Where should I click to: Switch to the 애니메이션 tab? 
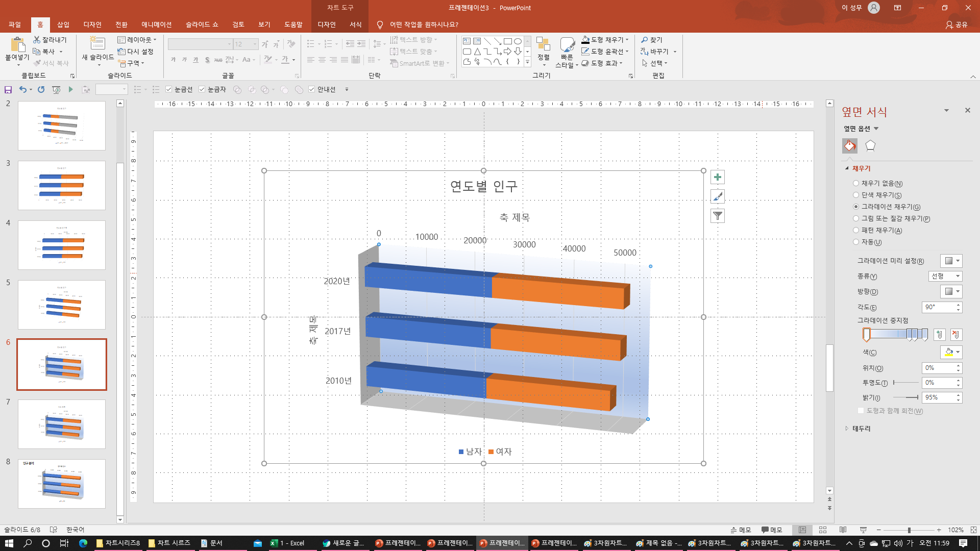tap(156, 24)
